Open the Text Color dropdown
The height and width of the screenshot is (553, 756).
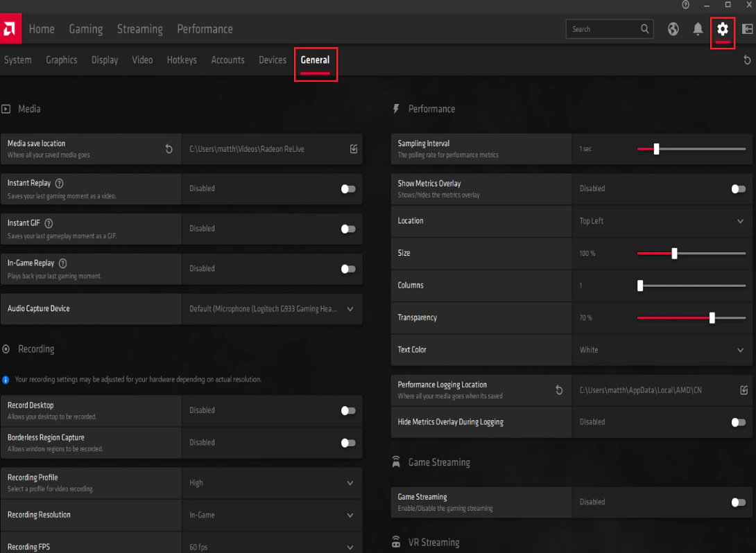(x=662, y=350)
